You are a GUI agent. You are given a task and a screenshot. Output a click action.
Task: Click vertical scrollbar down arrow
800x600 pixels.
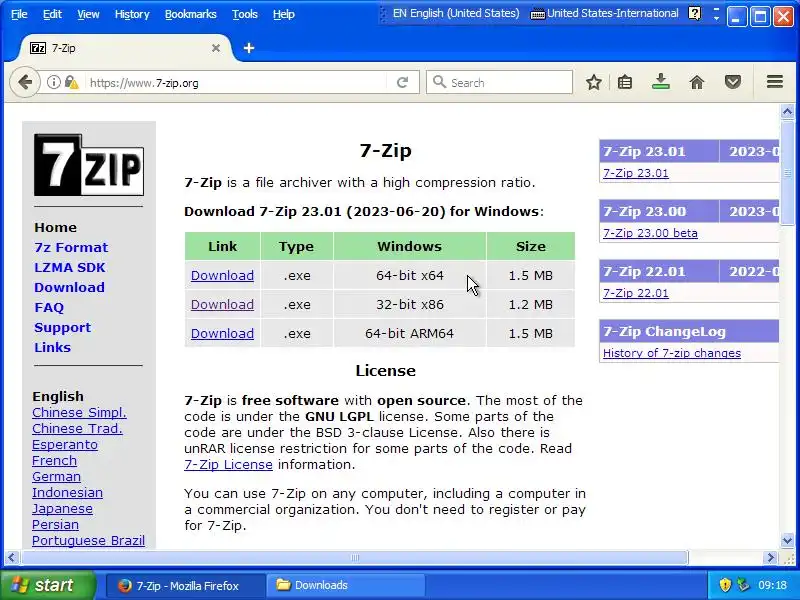(x=787, y=540)
